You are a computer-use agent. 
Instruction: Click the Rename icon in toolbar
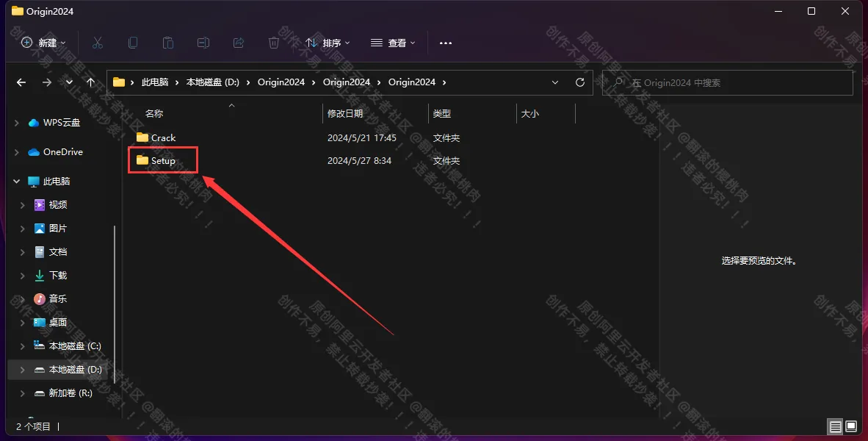pyautogui.click(x=203, y=43)
